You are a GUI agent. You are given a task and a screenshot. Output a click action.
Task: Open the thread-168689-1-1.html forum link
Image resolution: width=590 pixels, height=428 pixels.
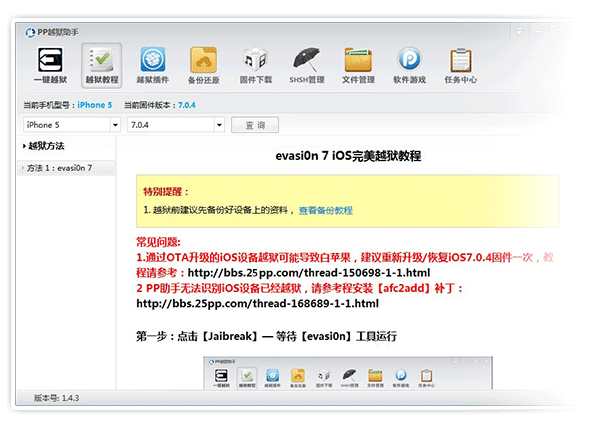pos(257,303)
